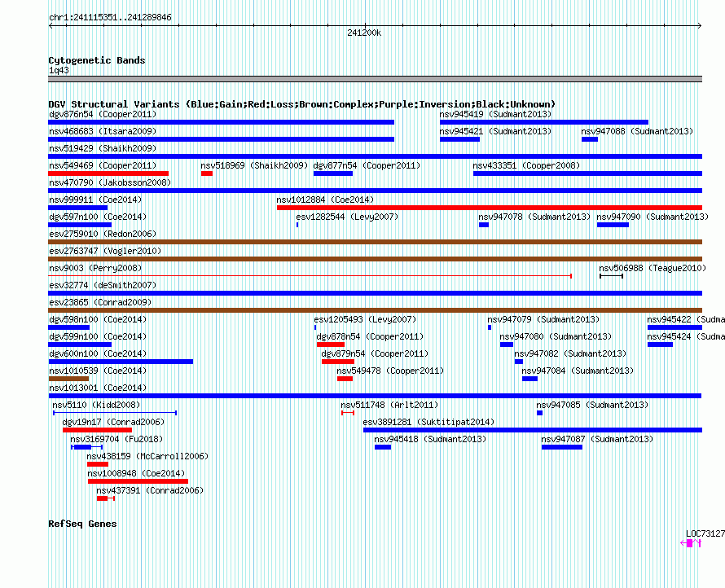The image size is (725, 588).
Task: Click the black span under nsv506988
Action: point(611,276)
